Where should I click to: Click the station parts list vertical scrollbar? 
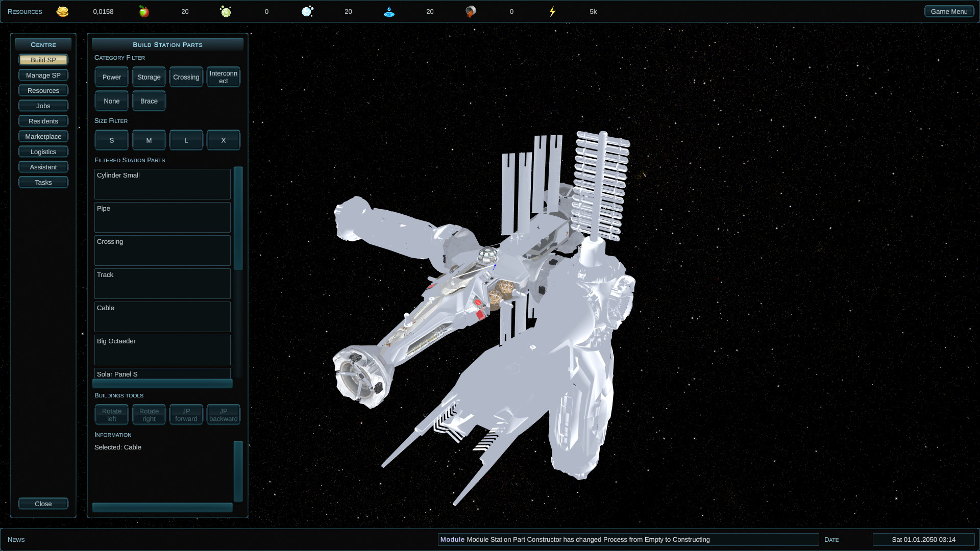click(x=238, y=218)
